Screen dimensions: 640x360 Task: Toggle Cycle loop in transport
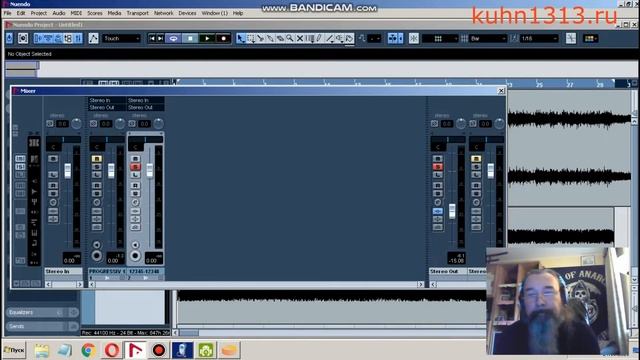pyautogui.click(x=173, y=38)
